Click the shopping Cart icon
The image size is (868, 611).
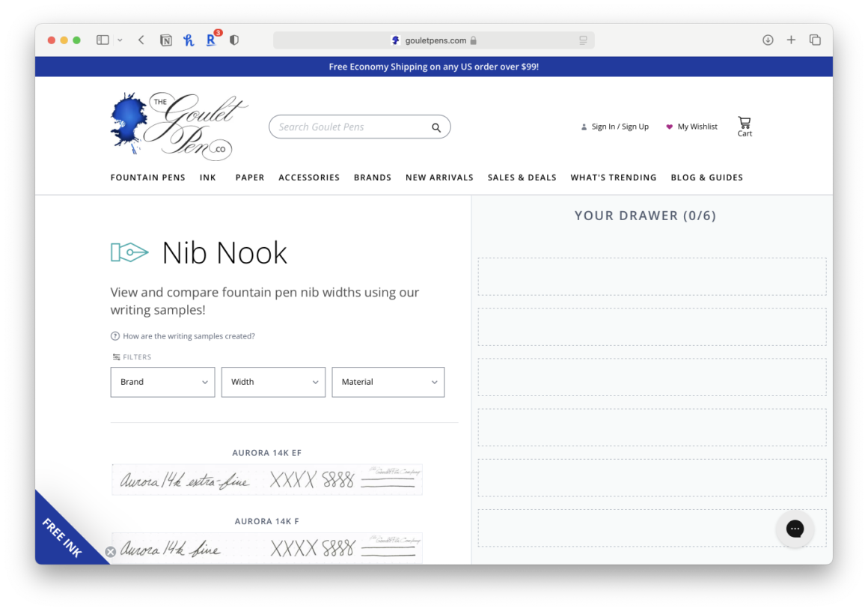[744, 125]
